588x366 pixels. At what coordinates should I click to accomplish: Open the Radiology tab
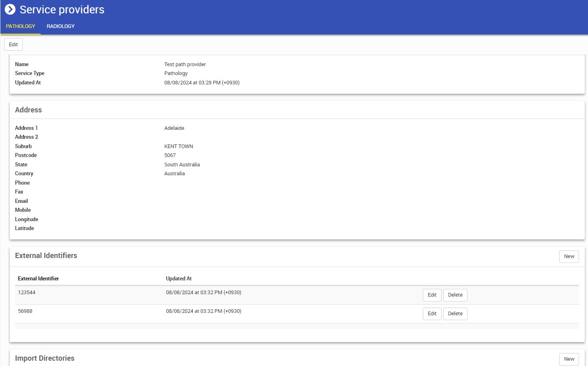(60, 26)
